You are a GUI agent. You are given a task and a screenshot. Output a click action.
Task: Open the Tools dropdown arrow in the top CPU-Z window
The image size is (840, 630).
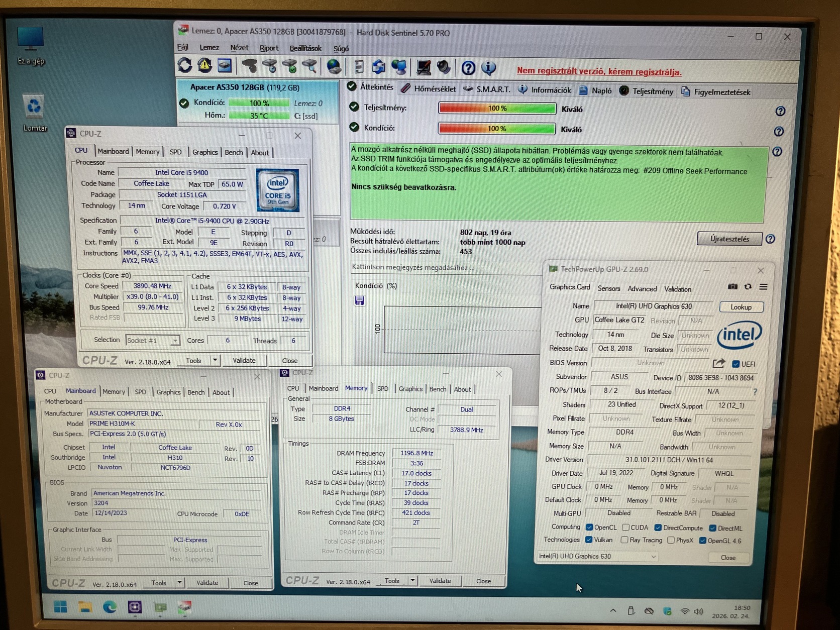[x=215, y=360]
